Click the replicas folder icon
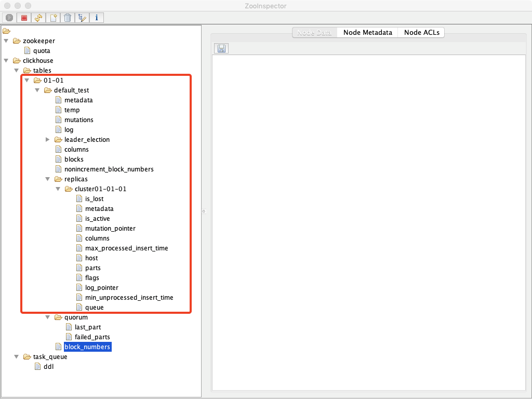 click(x=58, y=179)
